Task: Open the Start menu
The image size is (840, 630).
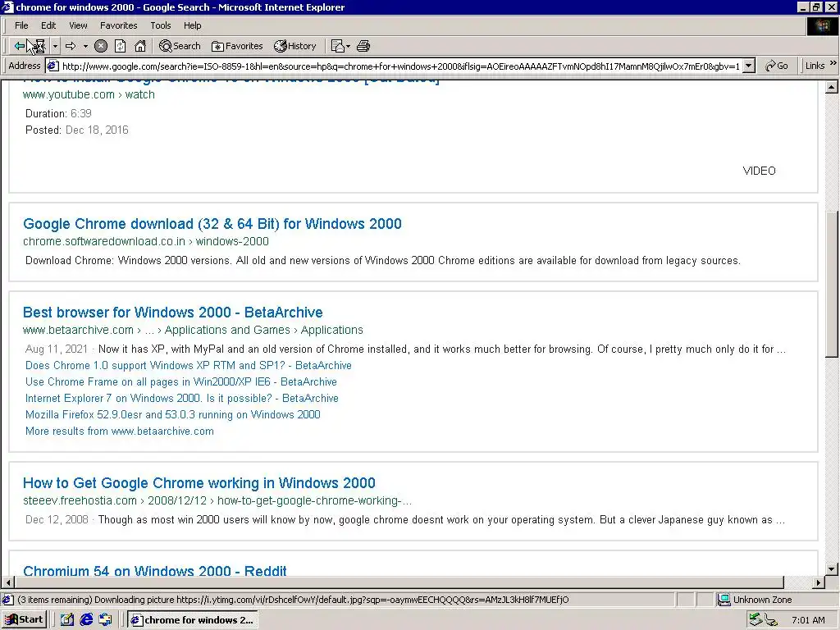Action: 25,620
